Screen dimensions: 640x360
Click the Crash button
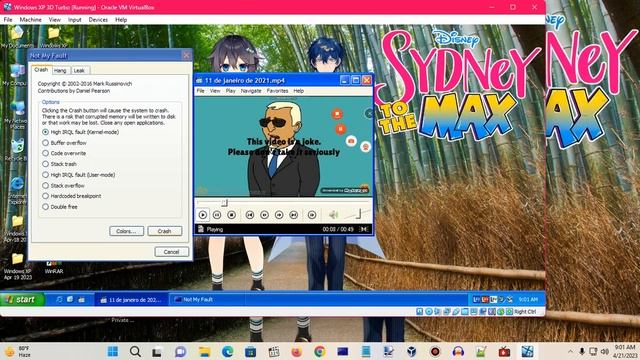tap(164, 231)
